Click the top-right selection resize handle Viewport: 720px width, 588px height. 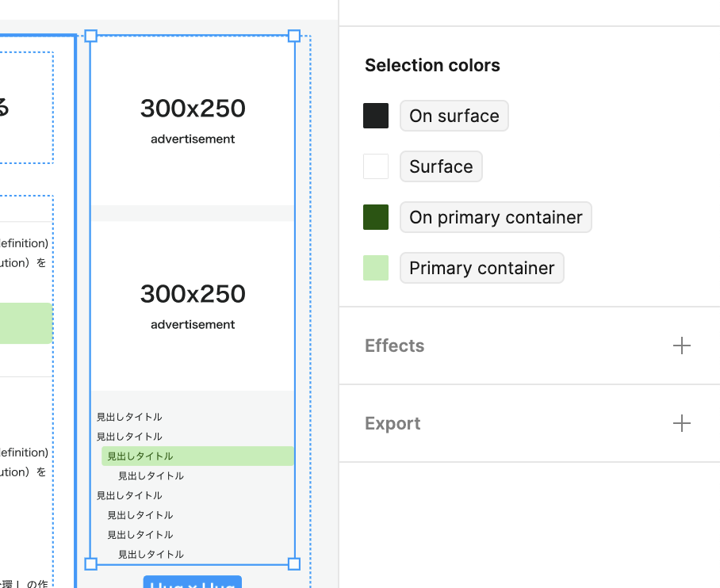[294, 36]
